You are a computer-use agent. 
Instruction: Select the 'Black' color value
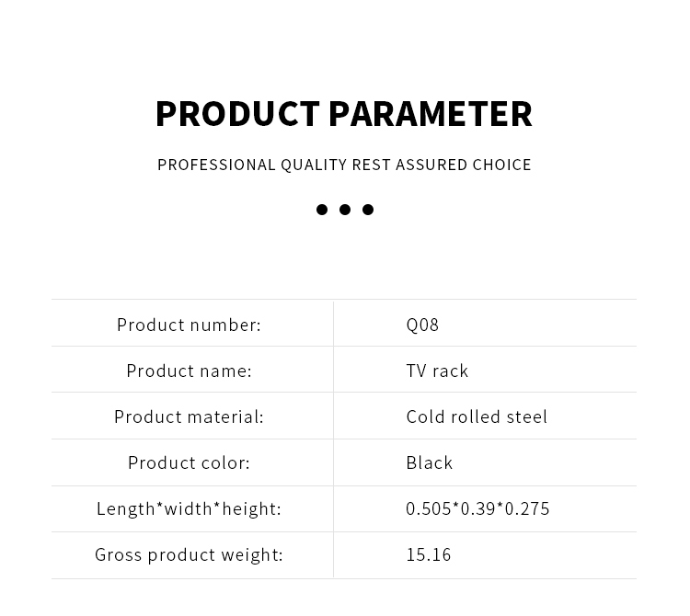(x=430, y=462)
